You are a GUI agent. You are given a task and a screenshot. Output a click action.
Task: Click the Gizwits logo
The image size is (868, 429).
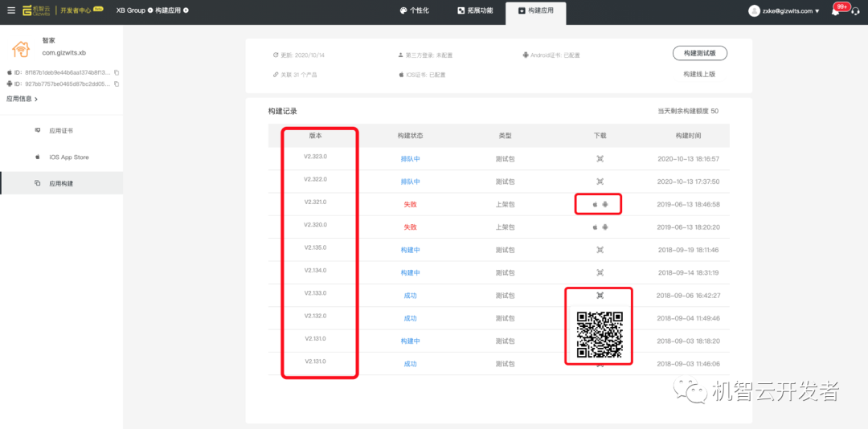36,10
